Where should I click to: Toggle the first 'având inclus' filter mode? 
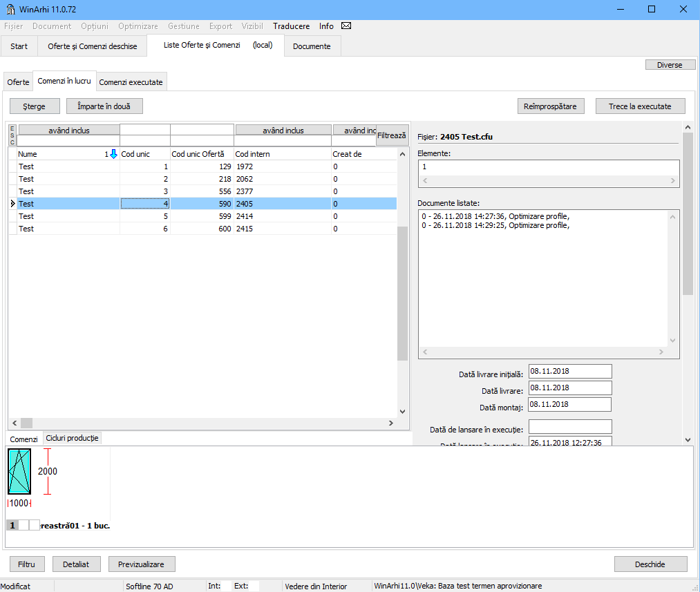coord(69,130)
